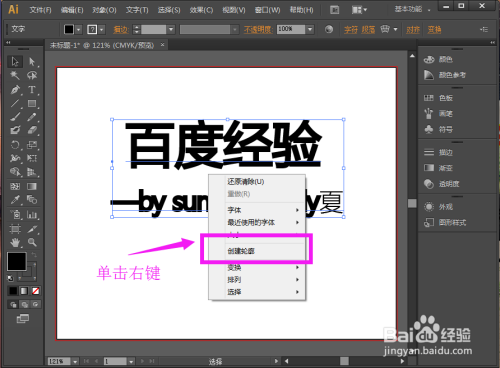This screenshot has height=368, width=500.
Task: Enable Draw Inside mode
Action: pos(36,304)
